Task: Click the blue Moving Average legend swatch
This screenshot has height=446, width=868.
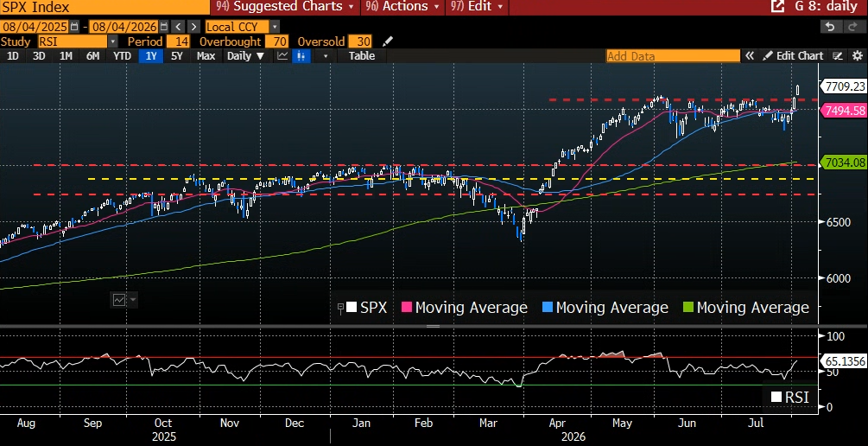Action: (x=547, y=308)
